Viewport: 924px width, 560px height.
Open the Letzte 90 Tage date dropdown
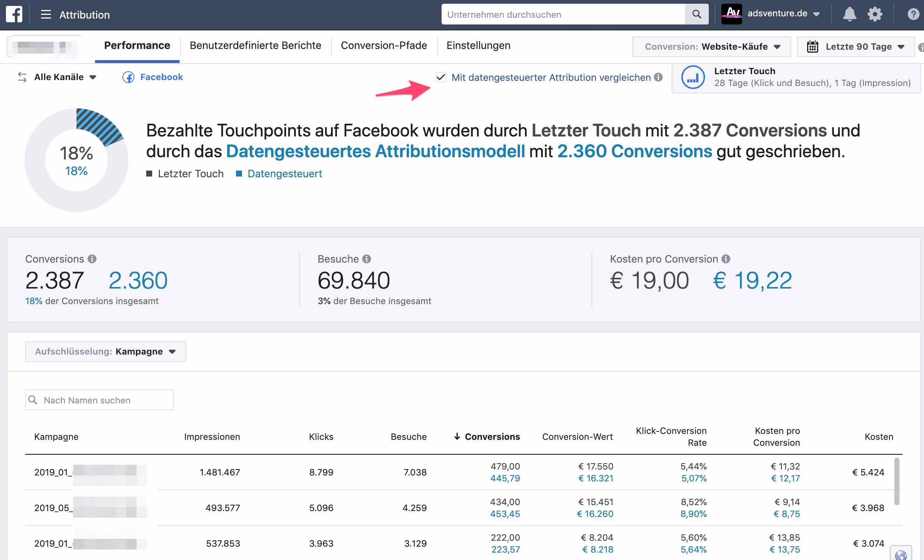click(856, 46)
